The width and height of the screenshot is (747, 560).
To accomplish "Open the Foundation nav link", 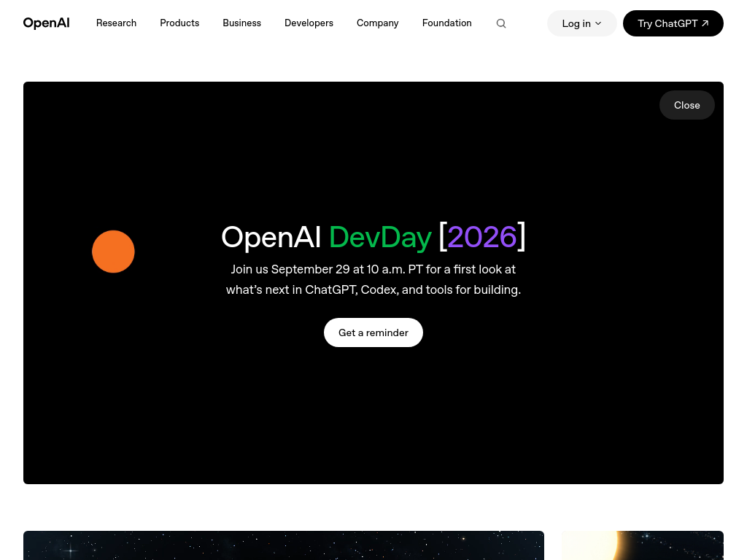I will click(447, 23).
